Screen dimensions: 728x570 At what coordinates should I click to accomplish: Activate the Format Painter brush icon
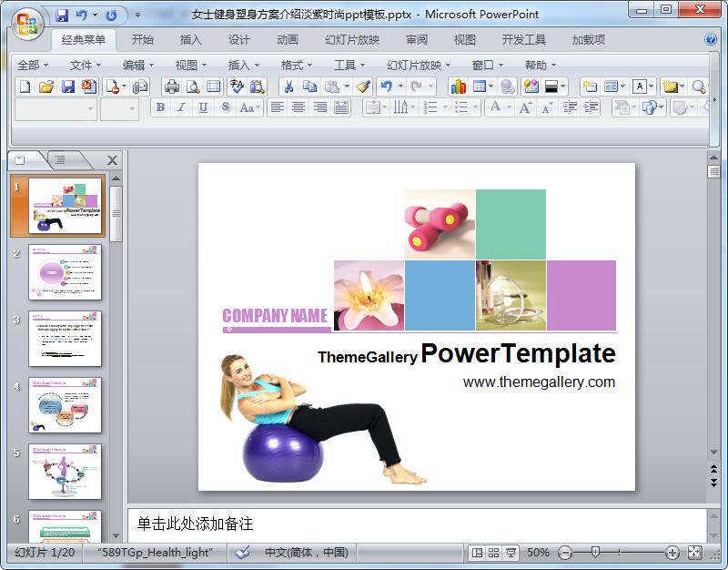click(x=363, y=87)
